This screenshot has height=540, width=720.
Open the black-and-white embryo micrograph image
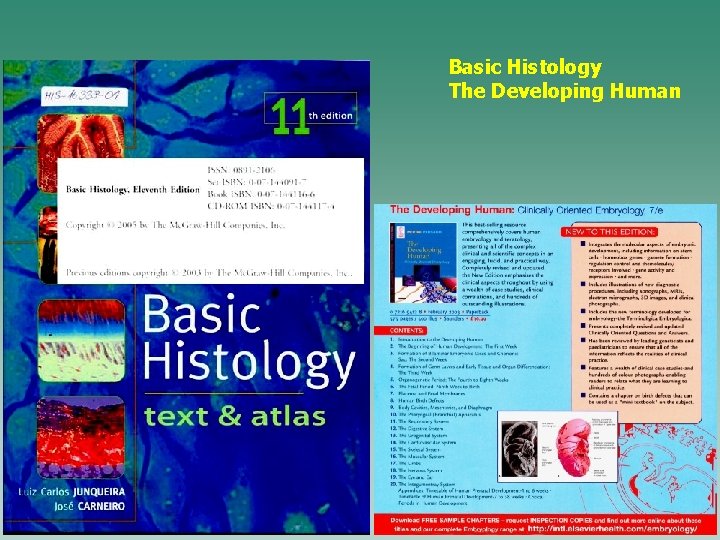(x=520, y=447)
